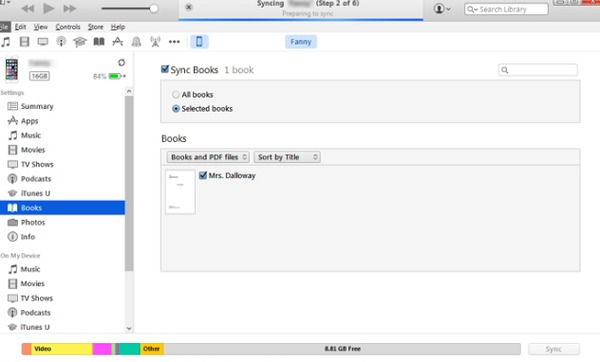The height and width of the screenshot is (362, 600).
Task: Open the Apps library icon in toolbar
Action: click(x=117, y=41)
